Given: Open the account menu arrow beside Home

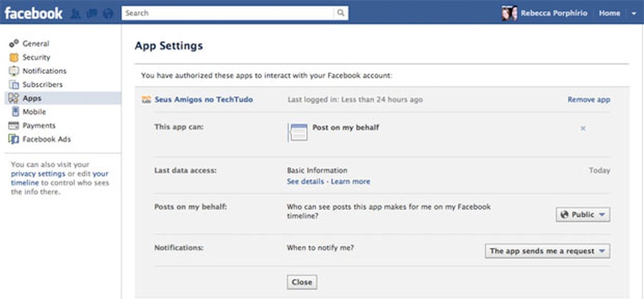Looking at the screenshot, I should 634,13.
